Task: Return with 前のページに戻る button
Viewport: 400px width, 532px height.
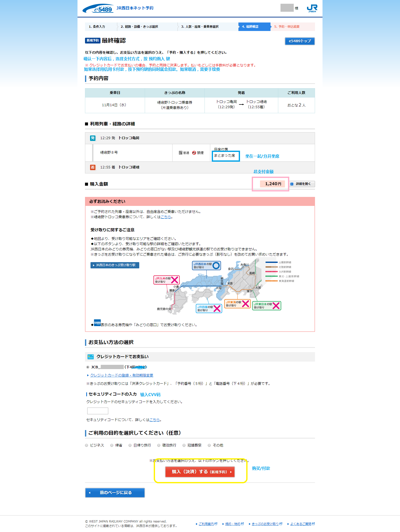Action: click(x=115, y=493)
